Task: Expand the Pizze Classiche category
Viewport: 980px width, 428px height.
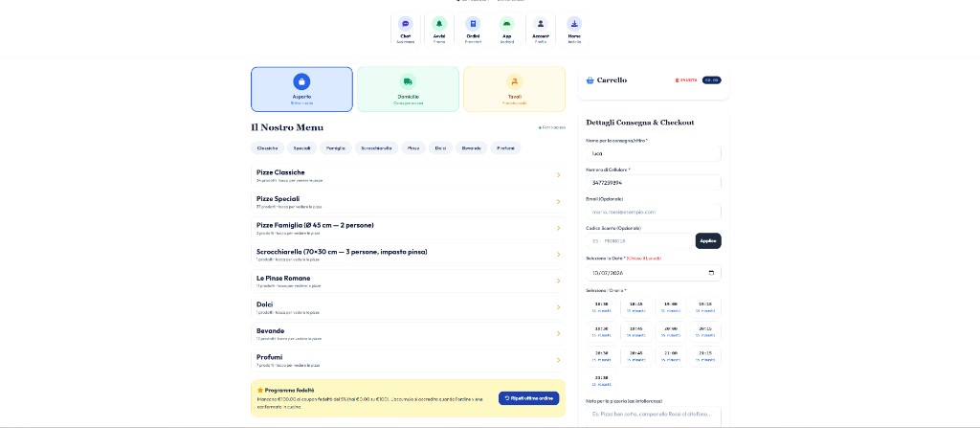Action: click(x=408, y=175)
